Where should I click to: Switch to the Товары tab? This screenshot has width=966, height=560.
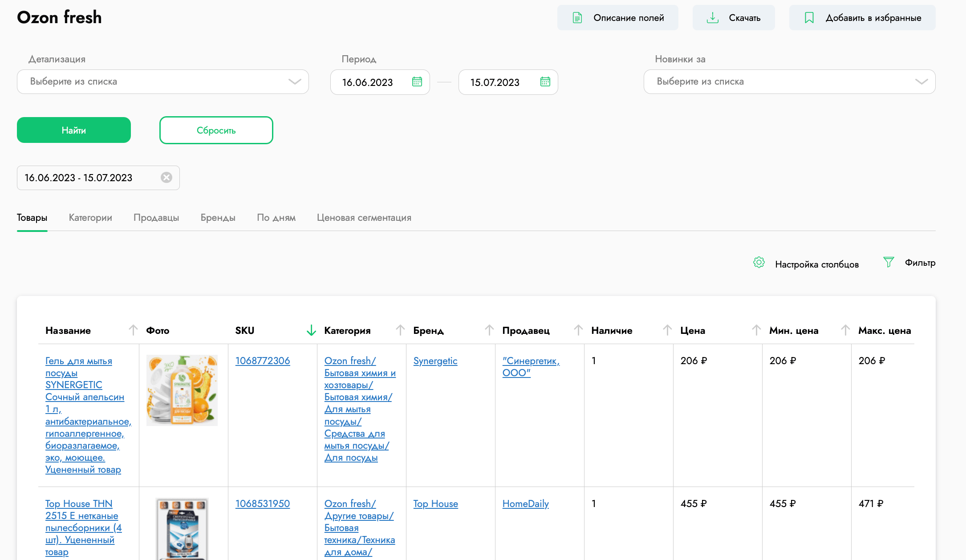32,218
